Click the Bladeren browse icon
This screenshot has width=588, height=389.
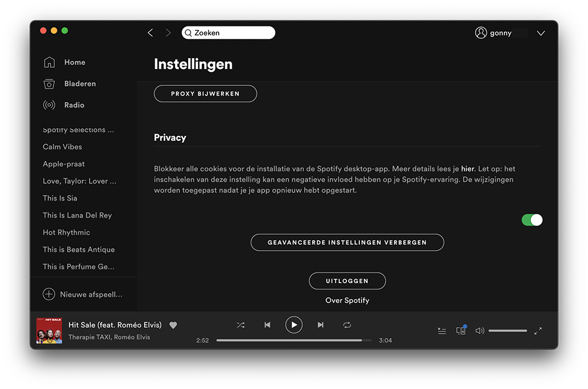(x=49, y=84)
